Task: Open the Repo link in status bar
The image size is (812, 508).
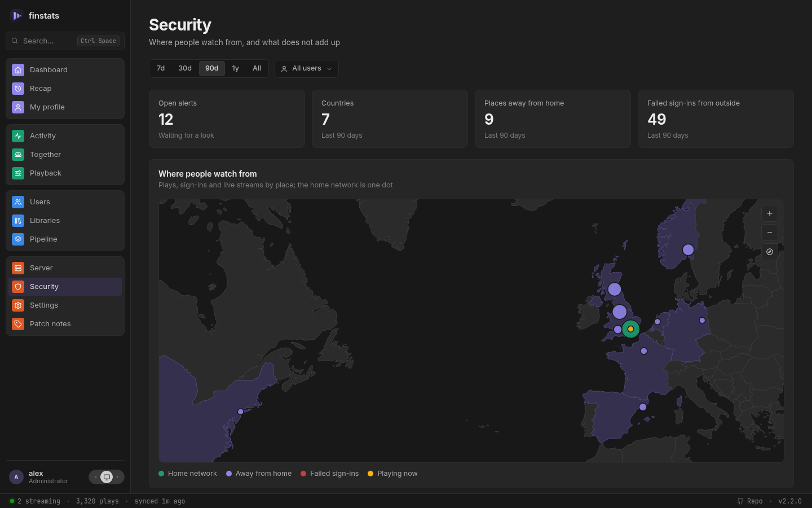Action: [750, 501]
